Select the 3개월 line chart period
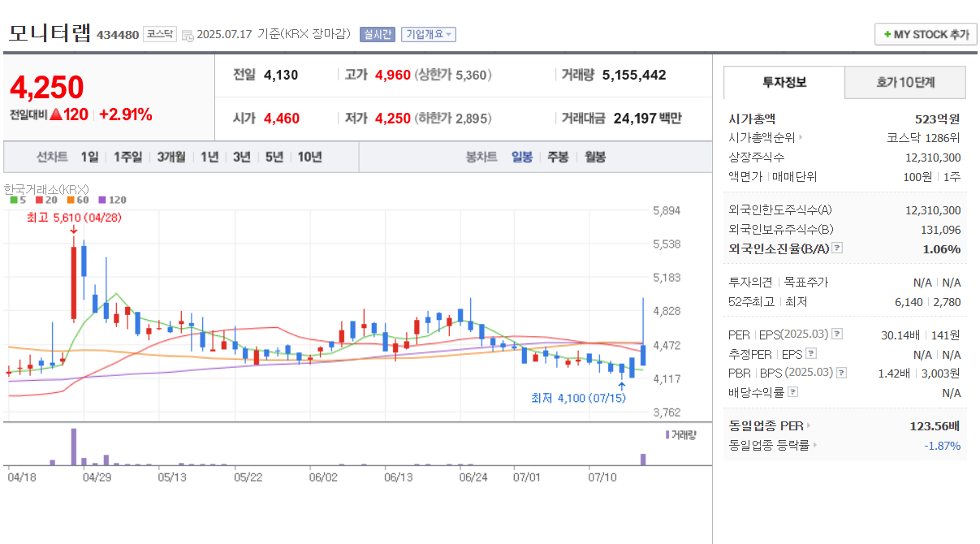 (x=171, y=157)
